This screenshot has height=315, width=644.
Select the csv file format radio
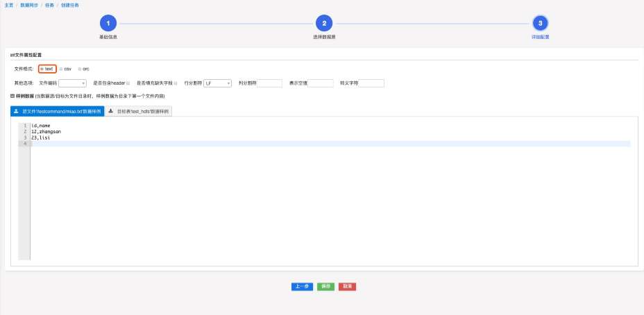coord(61,69)
